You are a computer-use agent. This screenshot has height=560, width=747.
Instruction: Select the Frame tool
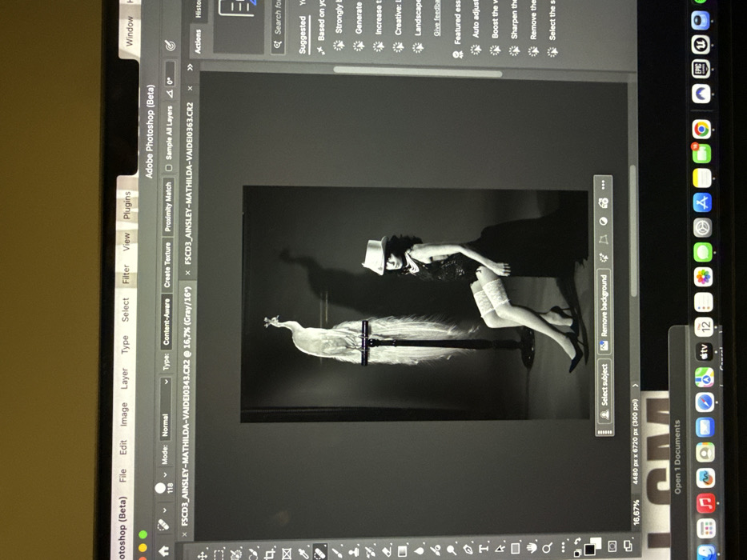coord(287,553)
